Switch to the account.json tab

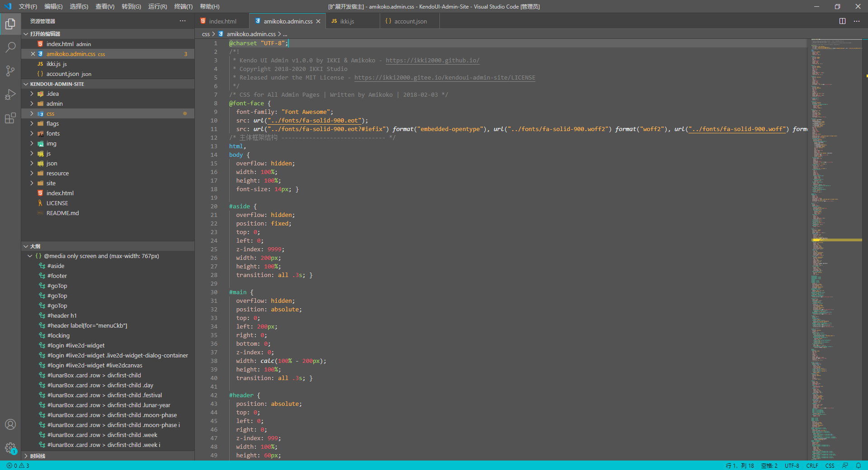pyautogui.click(x=410, y=21)
